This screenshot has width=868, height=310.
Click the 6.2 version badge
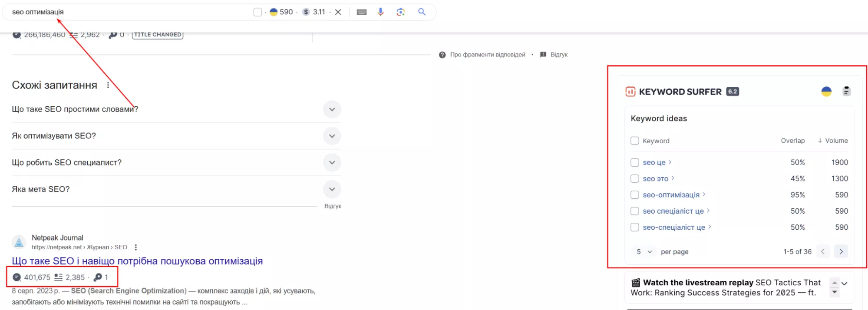click(x=733, y=92)
